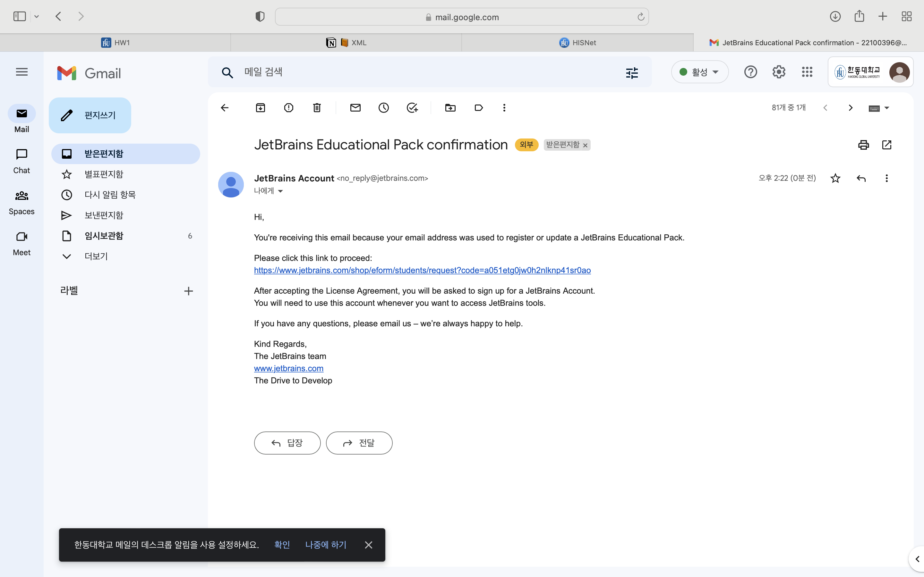Screen dimensions: 924x577
Task: Mark the email as unread
Action: [x=355, y=108]
